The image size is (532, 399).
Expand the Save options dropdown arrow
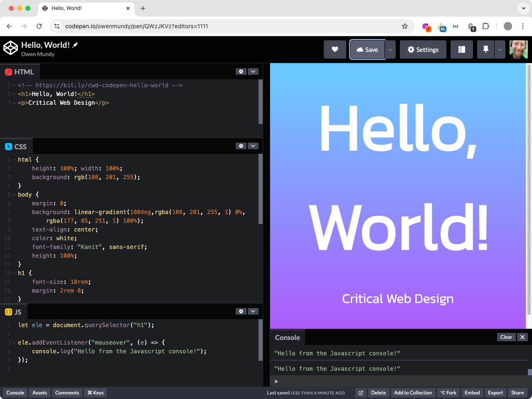390,49
